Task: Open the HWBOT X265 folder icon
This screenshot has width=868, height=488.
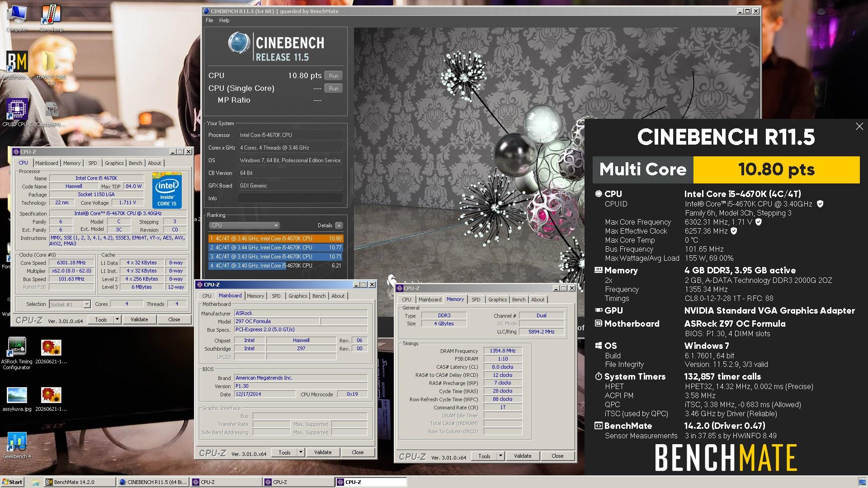Action: (51, 68)
